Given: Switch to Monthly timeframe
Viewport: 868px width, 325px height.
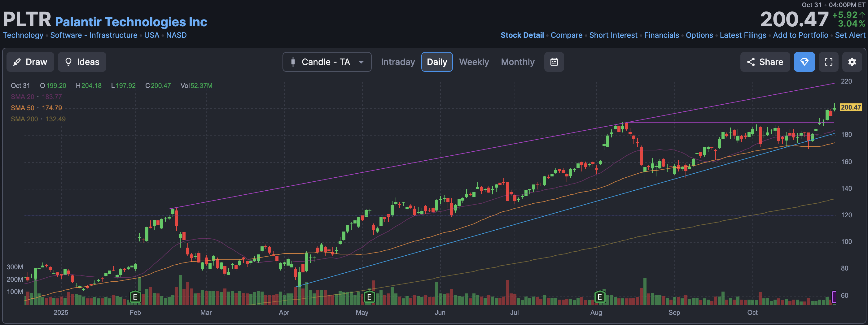Looking at the screenshot, I should [x=518, y=62].
